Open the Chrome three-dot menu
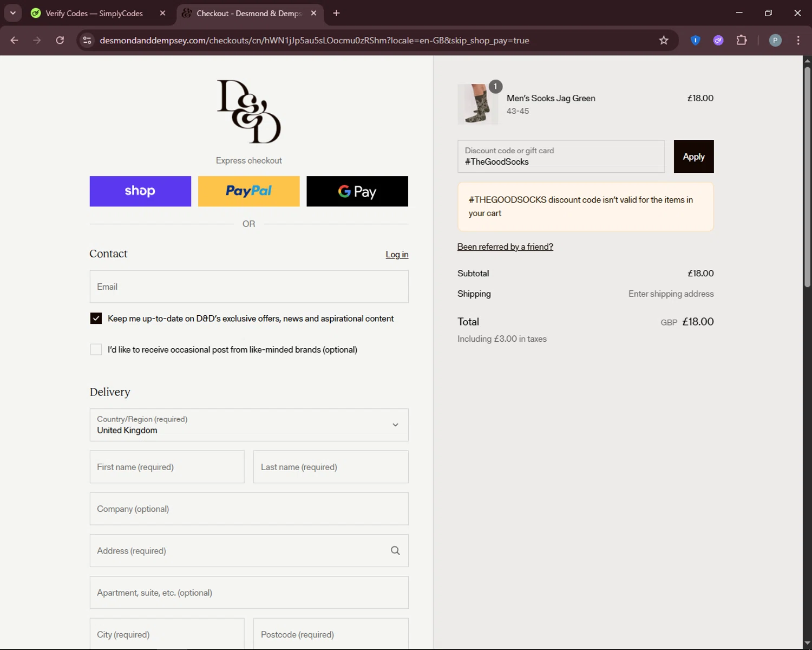Viewport: 812px width, 650px height. [798, 40]
